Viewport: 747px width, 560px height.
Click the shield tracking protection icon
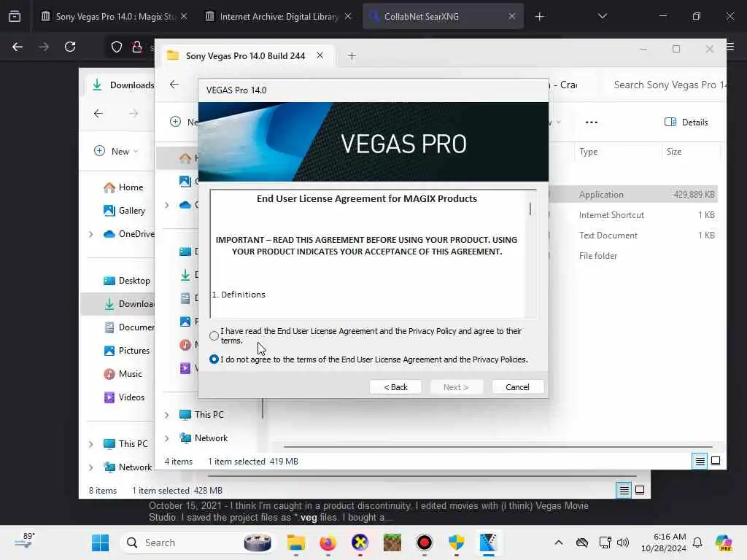pyautogui.click(x=116, y=47)
